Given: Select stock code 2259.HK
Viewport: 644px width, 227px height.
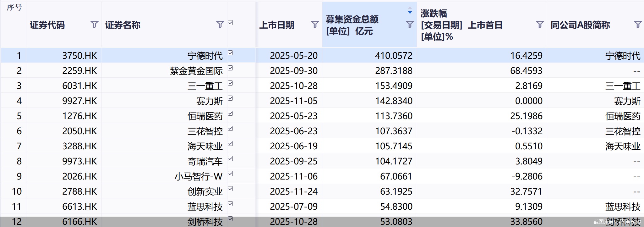Looking at the screenshot, I should [x=79, y=71].
